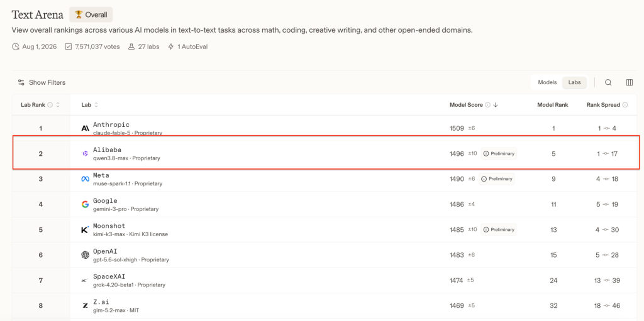Sort by the Lab Rank arrows

pyautogui.click(x=58, y=105)
